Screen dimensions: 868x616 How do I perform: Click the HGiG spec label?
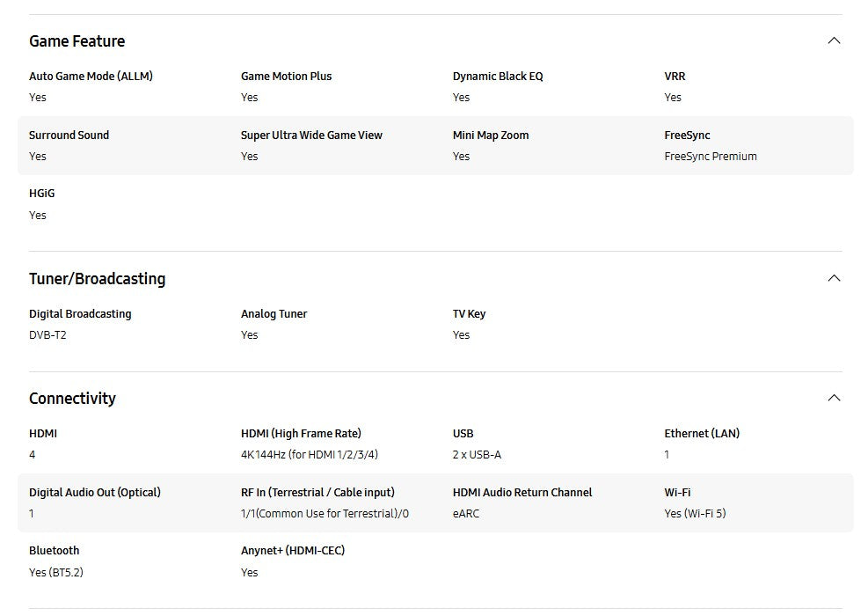pyautogui.click(x=42, y=194)
